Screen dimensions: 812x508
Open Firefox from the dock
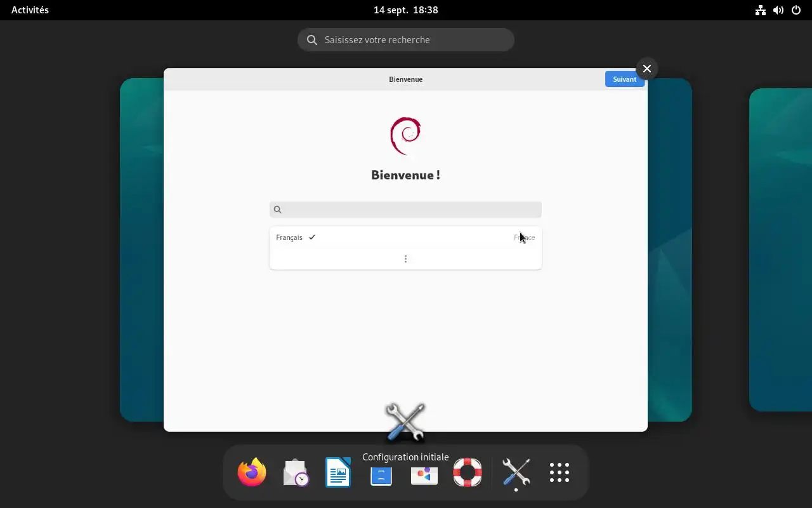pyautogui.click(x=252, y=472)
